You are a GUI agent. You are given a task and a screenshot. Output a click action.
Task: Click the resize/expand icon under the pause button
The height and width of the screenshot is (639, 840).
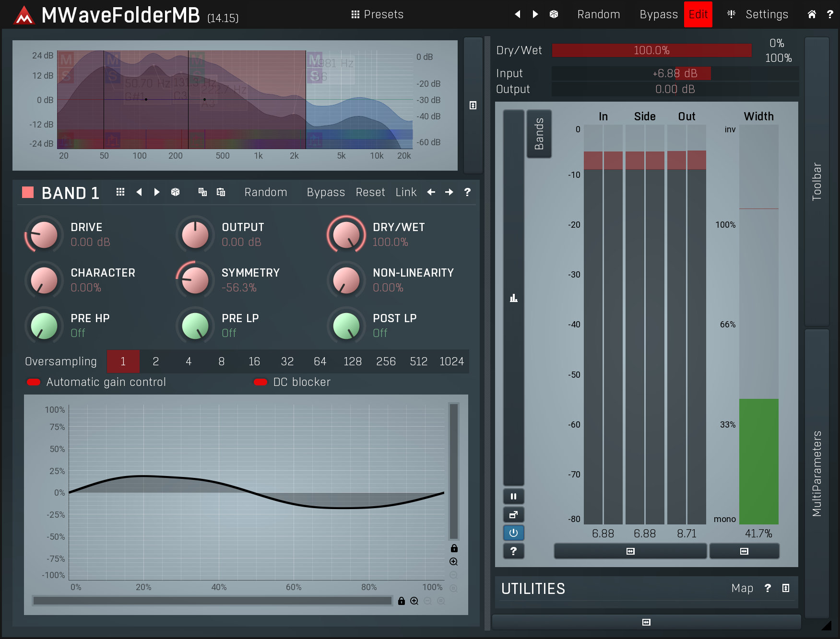click(513, 514)
